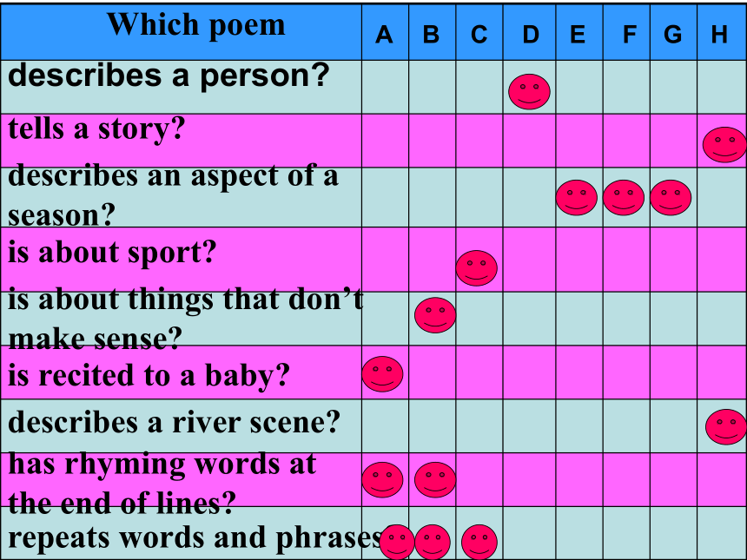
Task: Select the 'tells a story?' question text
Action: pos(96,129)
